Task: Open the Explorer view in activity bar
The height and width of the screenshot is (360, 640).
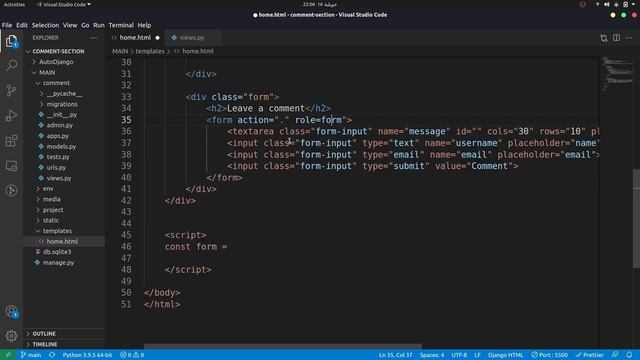Action: click(11, 41)
